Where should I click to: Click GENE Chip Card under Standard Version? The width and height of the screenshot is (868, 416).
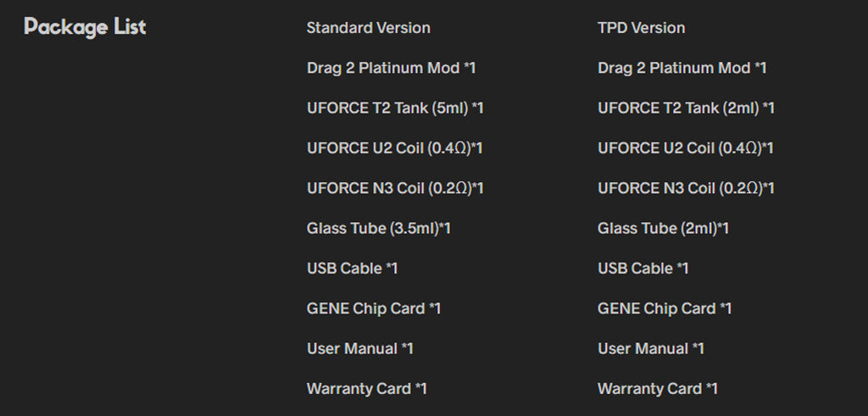click(x=374, y=308)
